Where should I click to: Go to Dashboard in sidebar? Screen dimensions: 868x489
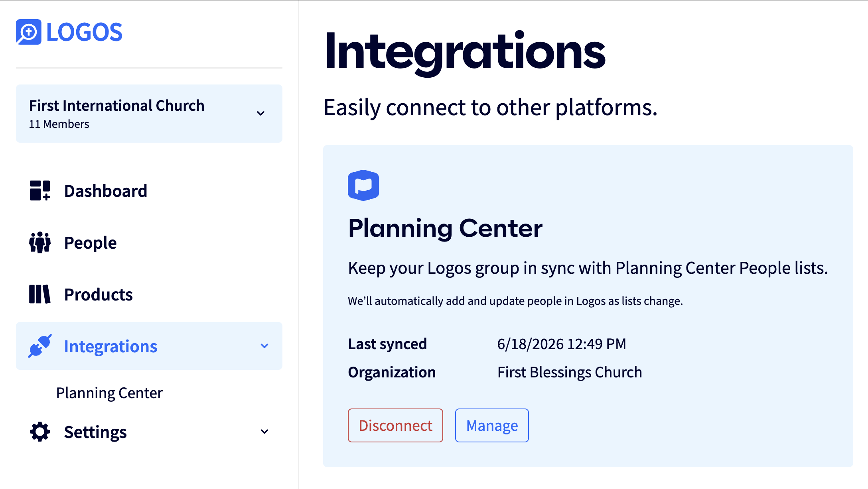point(149,190)
